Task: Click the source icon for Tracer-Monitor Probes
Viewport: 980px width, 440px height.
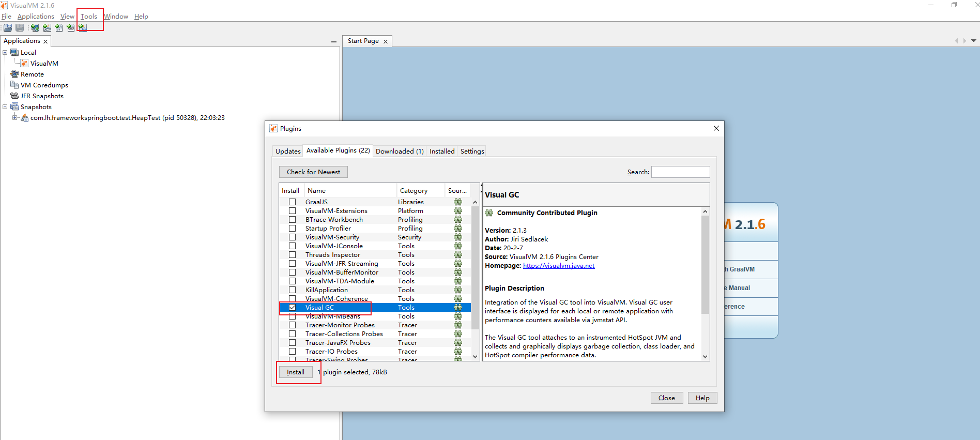Action: tap(458, 325)
